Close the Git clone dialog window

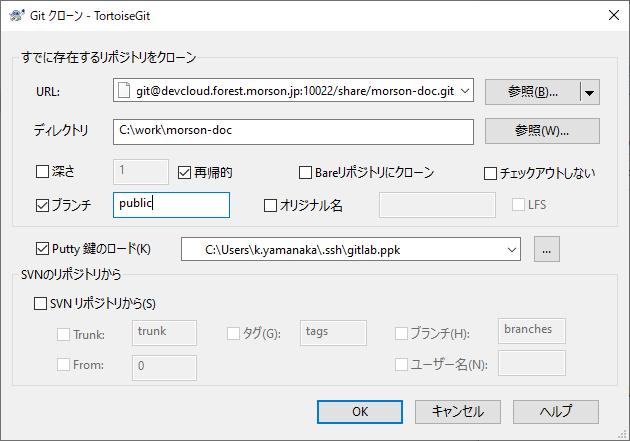[x=611, y=15]
